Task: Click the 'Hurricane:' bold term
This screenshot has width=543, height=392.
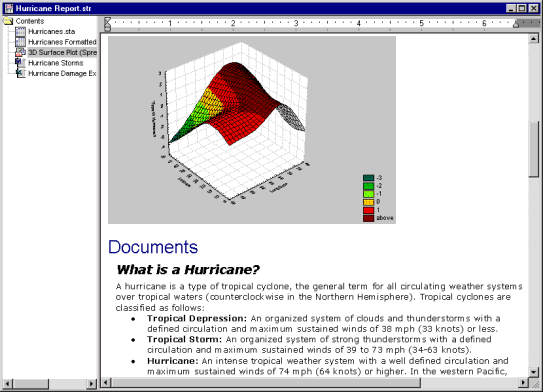Action: click(173, 361)
